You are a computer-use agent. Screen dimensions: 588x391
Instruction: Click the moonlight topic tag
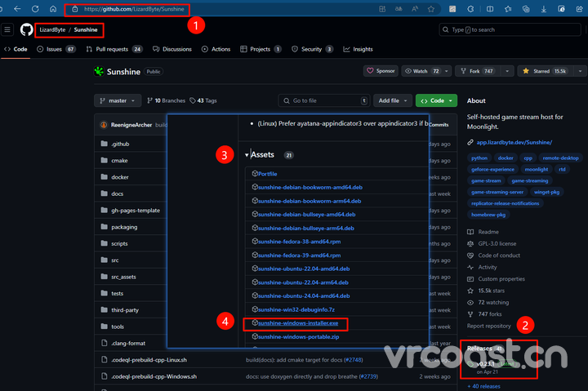[537, 169]
